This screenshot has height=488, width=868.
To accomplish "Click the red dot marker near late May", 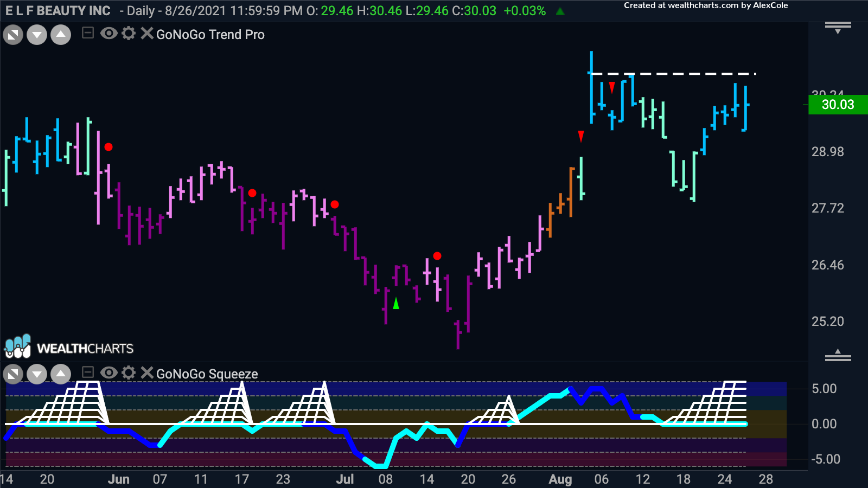I will (108, 147).
